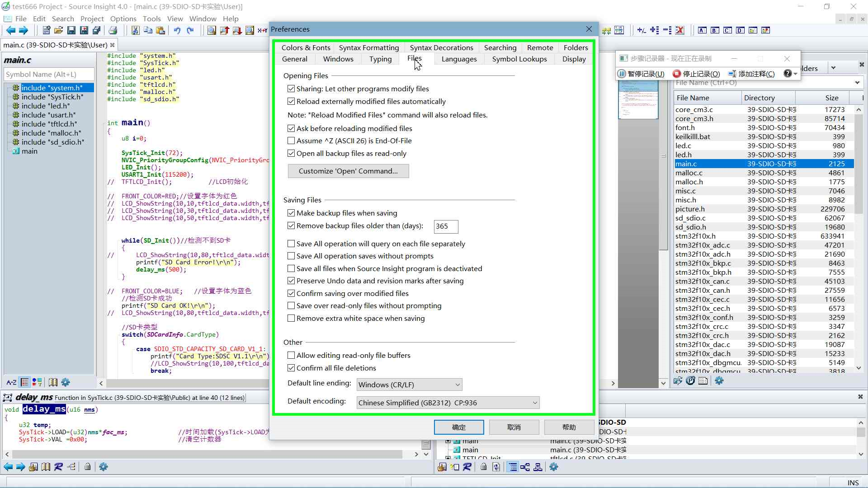Click the layout D window icon
The width and height of the screenshot is (868, 488).
(740, 30)
